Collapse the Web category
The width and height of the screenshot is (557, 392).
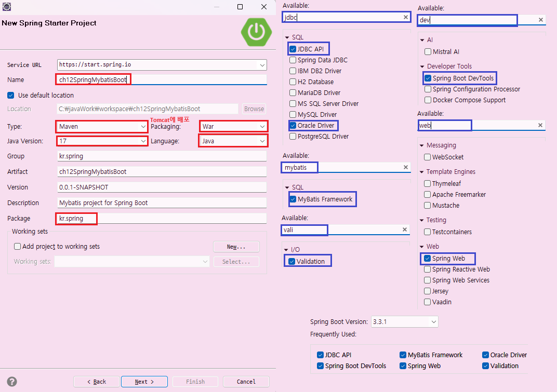422,247
